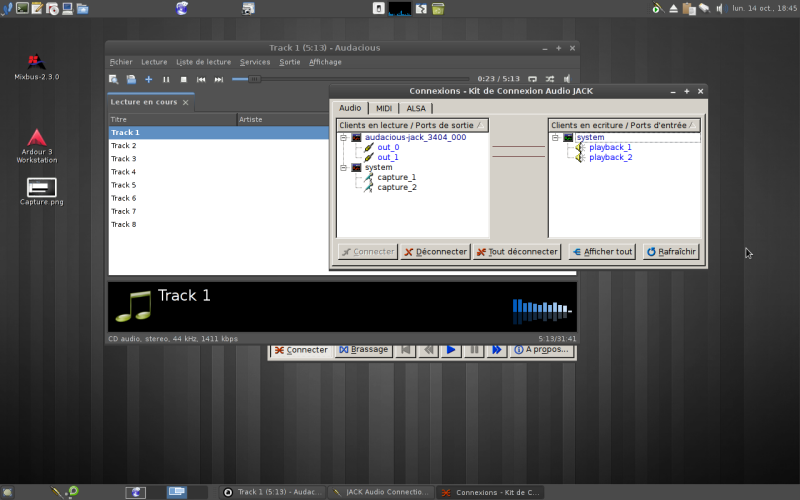The height and width of the screenshot is (500, 800).
Task: Select Track 3 in playlist
Action: 219,159
